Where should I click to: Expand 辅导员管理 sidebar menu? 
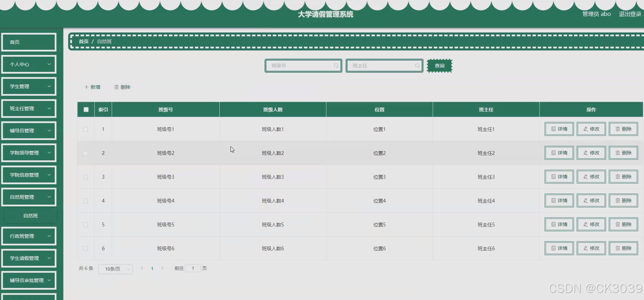click(x=29, y=131)
